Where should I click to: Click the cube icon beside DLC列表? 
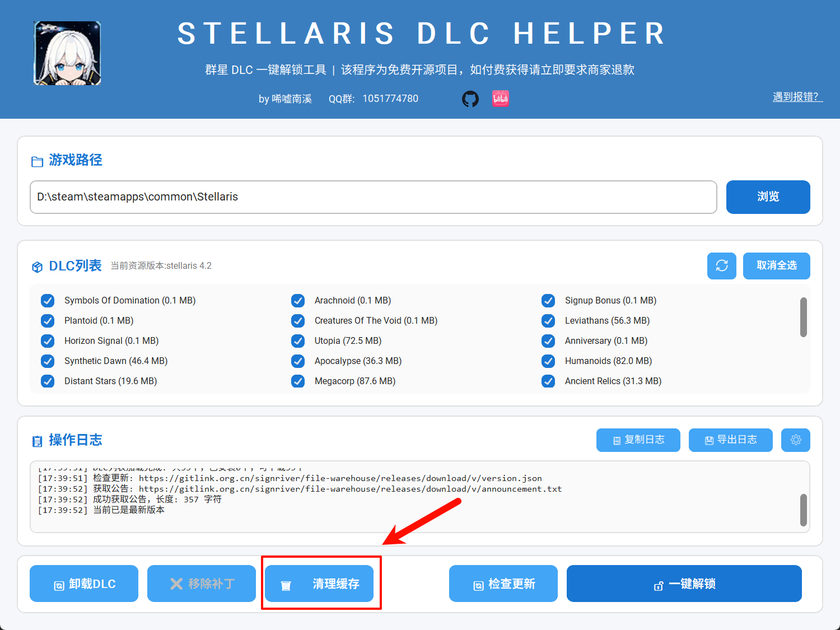point(38,267)
